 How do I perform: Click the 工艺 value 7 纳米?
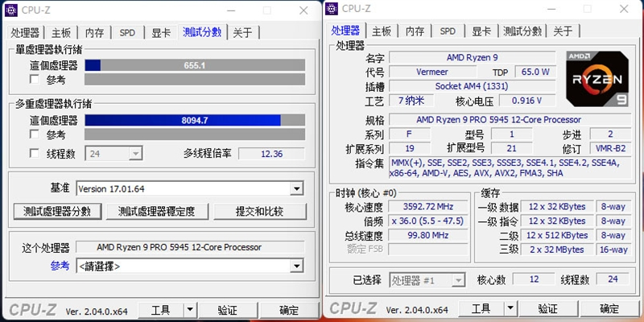(411, 101)
